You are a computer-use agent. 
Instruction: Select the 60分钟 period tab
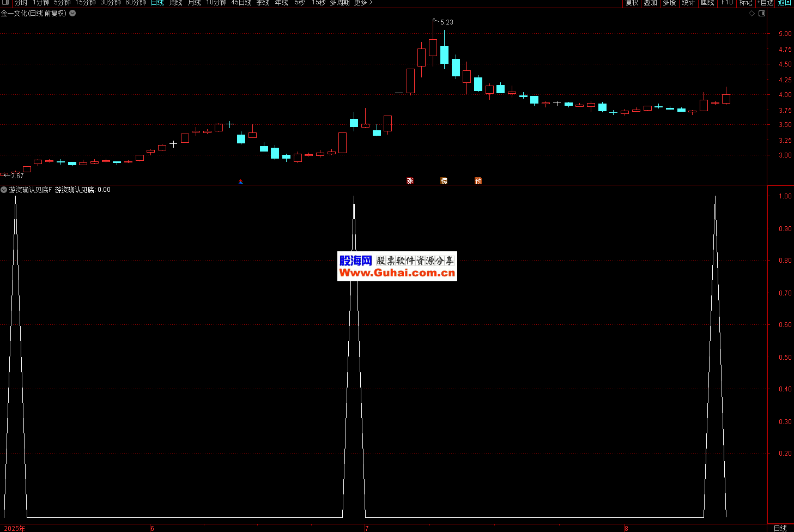coord(136,3)
